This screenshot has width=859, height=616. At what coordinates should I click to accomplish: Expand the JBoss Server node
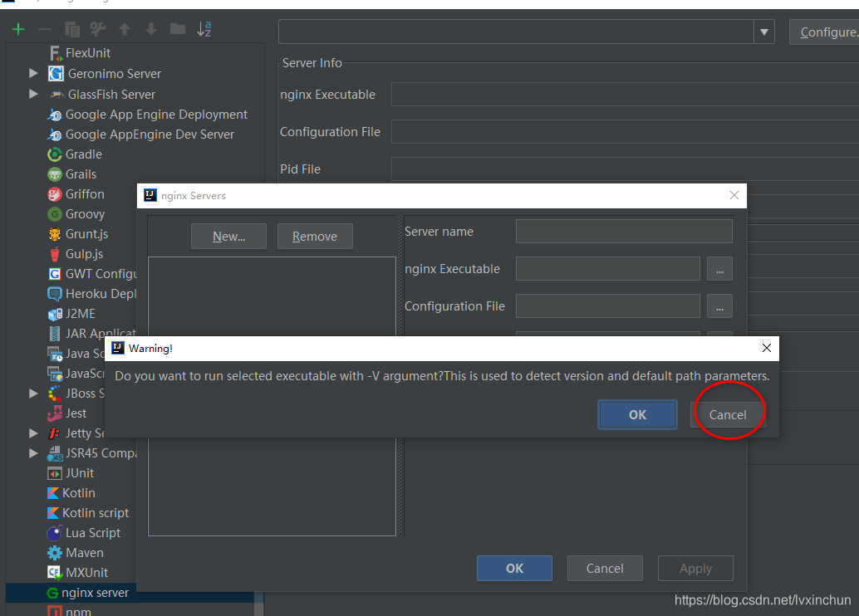tap(33, 394)
